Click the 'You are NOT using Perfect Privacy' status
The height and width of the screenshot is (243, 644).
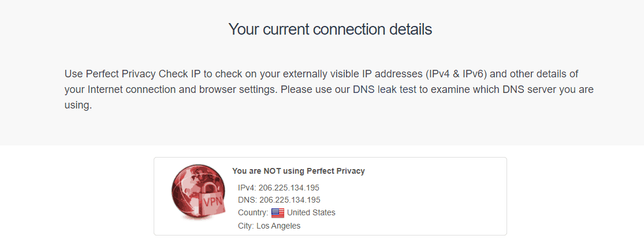(299, 171)
